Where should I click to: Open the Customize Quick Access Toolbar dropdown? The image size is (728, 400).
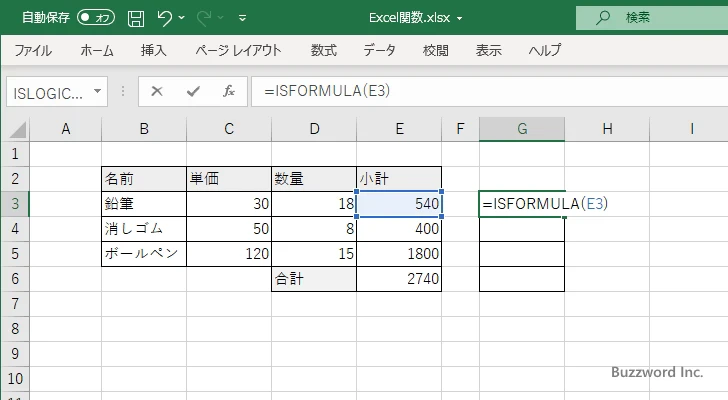click(x=242, y=18)
